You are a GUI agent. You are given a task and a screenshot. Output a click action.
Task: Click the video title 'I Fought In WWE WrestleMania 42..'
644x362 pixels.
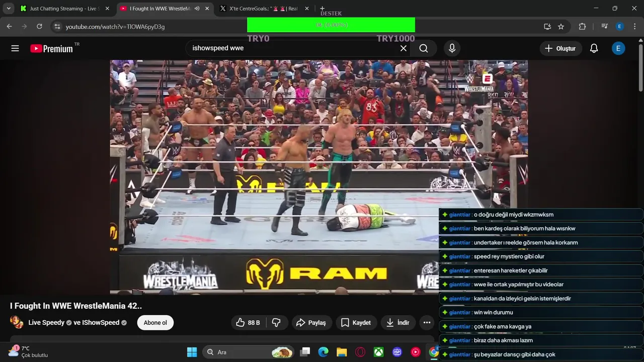pos(76,306)
